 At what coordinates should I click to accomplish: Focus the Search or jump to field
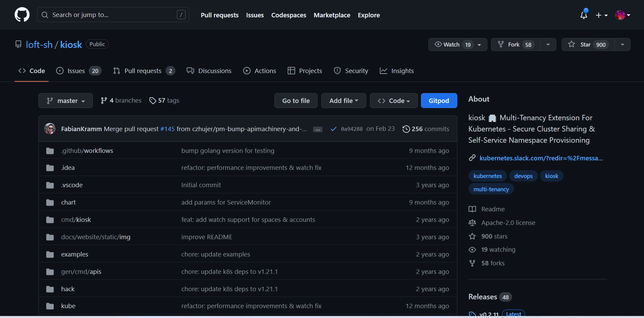coord(113,15)
